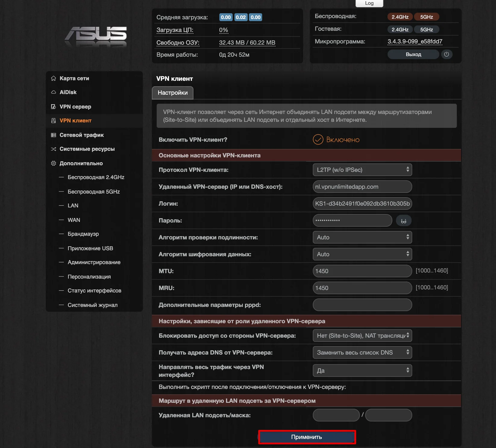
Task: Click the firmware version link 3.4.3.9-099_e58fdd7
Action: (x=415, y=42)
